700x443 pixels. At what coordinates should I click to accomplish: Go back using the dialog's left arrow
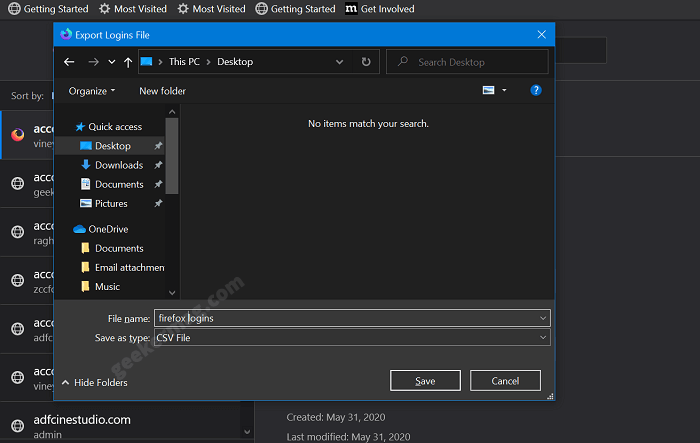click(69, 62)
